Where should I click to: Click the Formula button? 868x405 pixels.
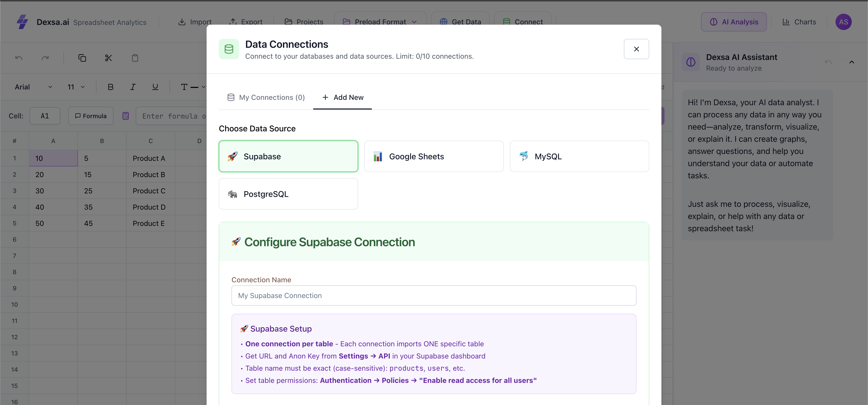(x=91, y=116)
